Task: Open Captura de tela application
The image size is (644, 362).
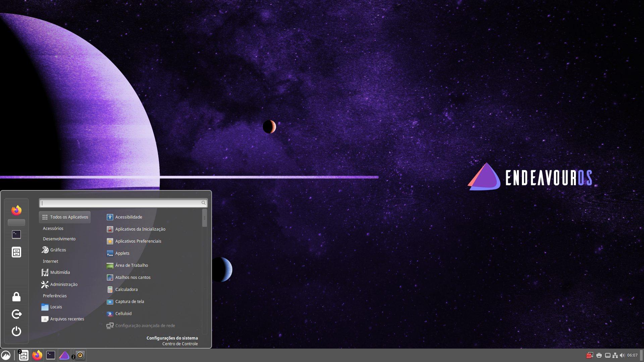Action: pyautogui.click(x=129, y=302)
